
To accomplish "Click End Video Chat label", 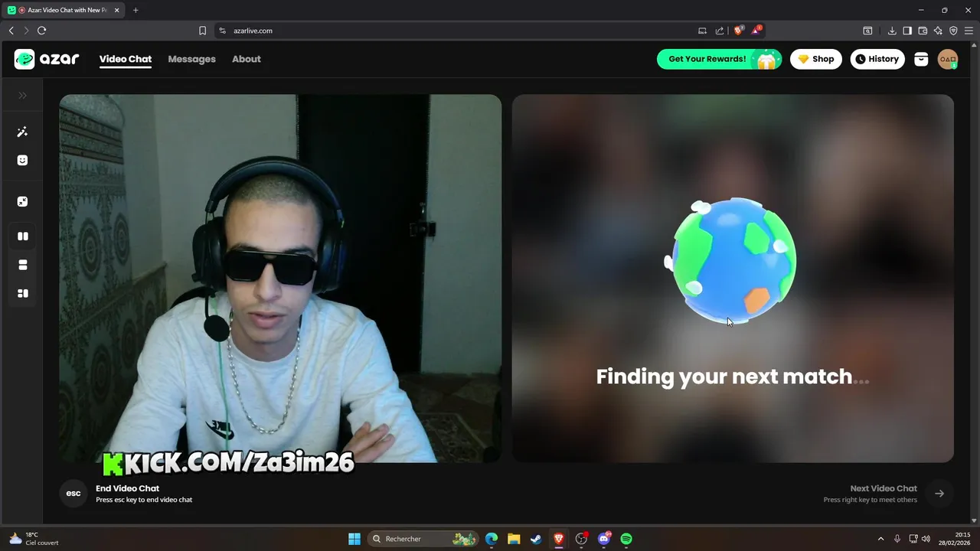I will (x=127, y=488).
